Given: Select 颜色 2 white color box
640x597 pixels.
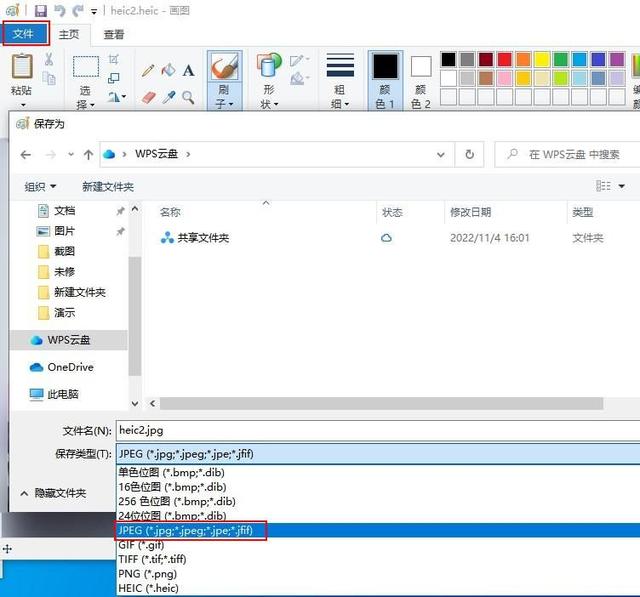Looking at the screenshot, I should point(421,80).
